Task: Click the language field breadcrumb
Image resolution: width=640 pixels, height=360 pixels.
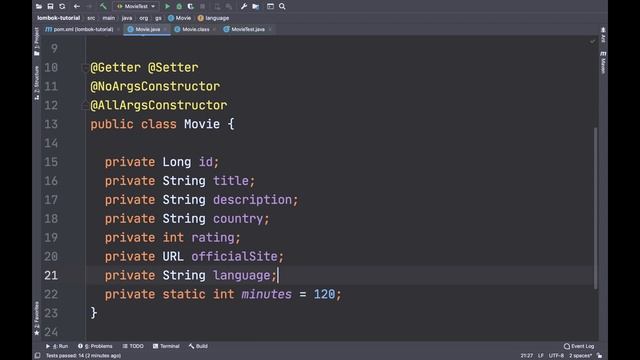Action: (x=213, y=18)
